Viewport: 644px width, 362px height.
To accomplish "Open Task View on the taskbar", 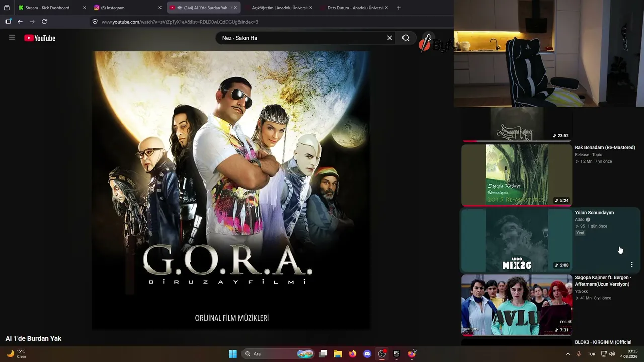I will point(324,354).
